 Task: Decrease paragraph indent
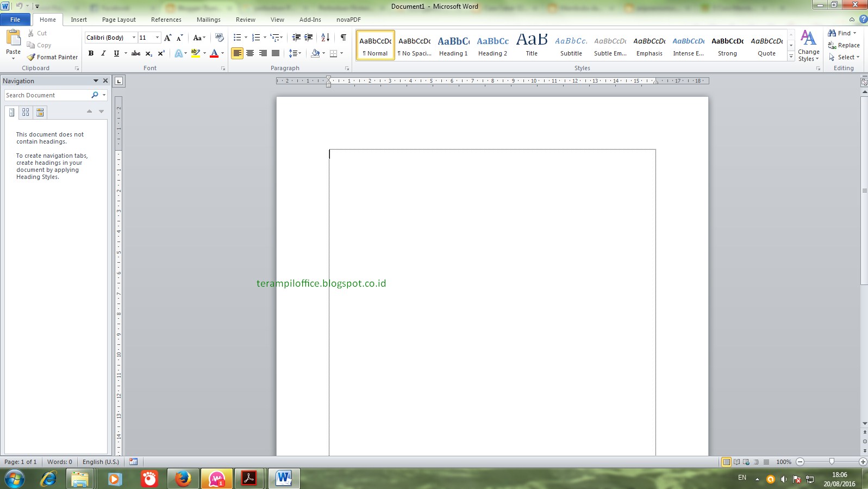[x=296, y=38]
